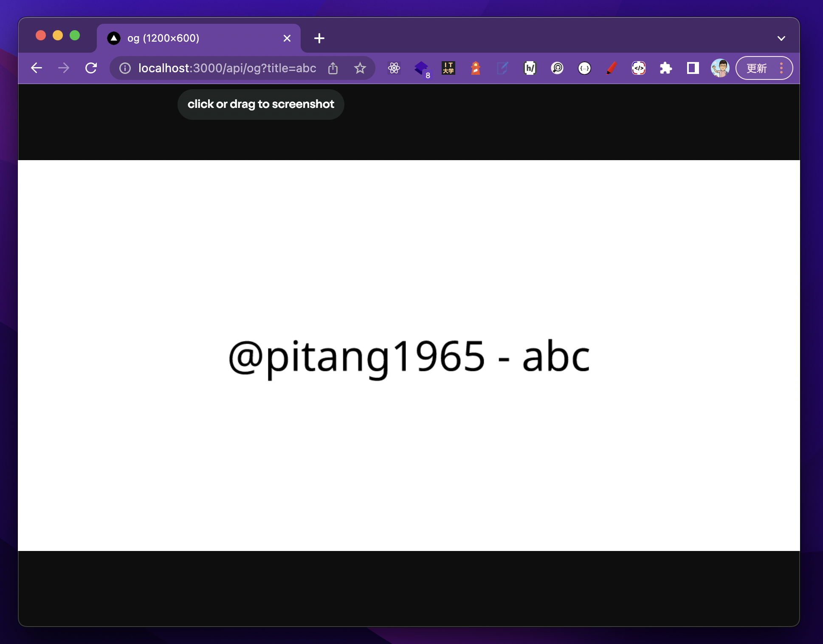The width and height of the screenshot is (823, 644).
Task: Click the purple extension showing badge 8
Action: pyautogui.click(x=422, y=68)
